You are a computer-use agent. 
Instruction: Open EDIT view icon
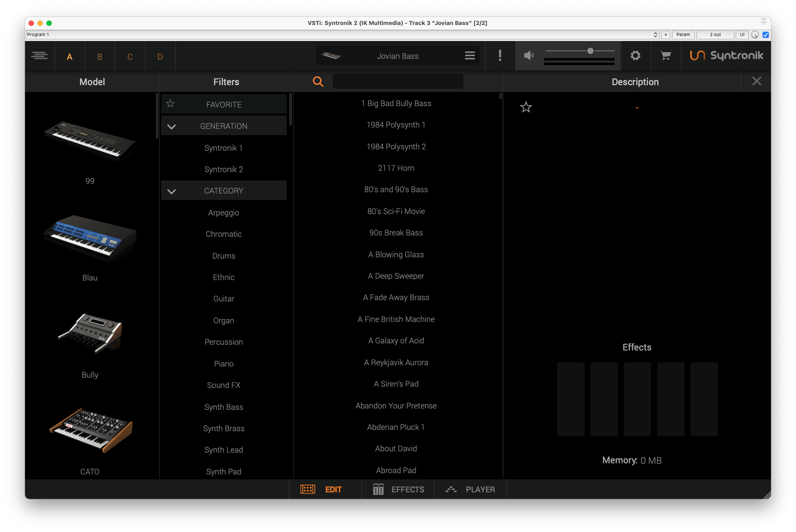[x=308, y=490]
